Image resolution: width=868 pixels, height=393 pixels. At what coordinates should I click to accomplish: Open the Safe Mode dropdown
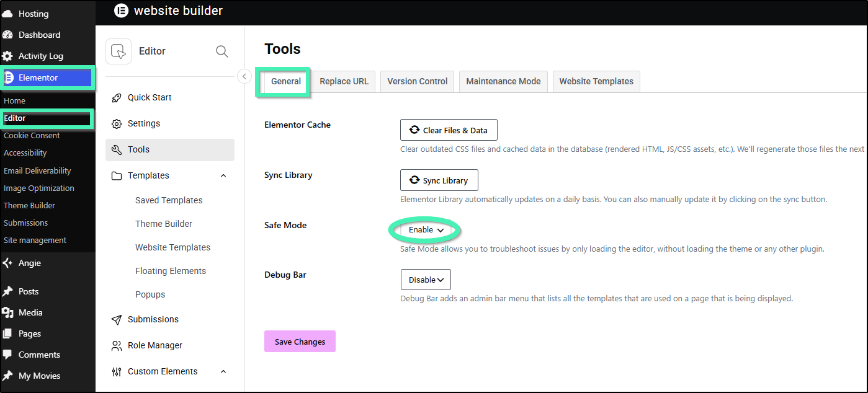(426, 230)
